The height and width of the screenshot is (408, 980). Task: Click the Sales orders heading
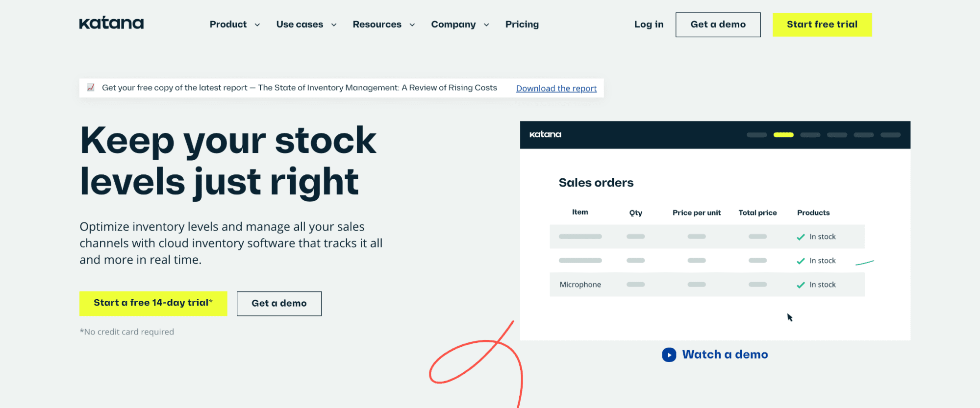596,183
